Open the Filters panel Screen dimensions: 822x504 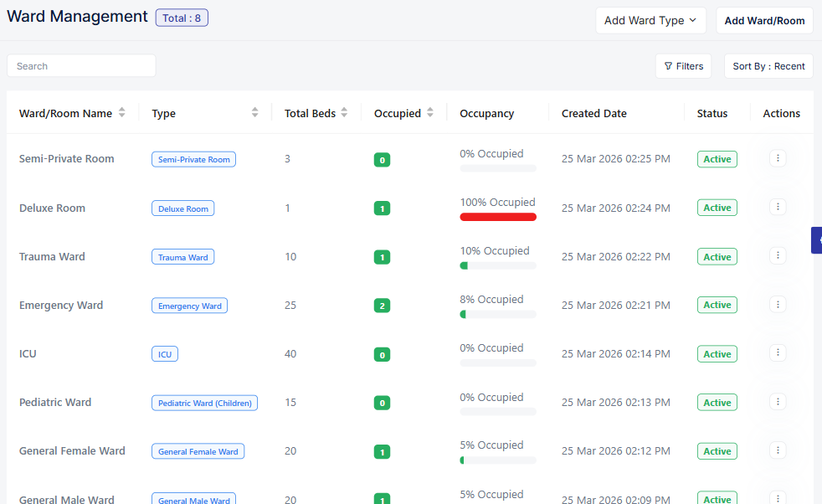(x=683, y=66)
